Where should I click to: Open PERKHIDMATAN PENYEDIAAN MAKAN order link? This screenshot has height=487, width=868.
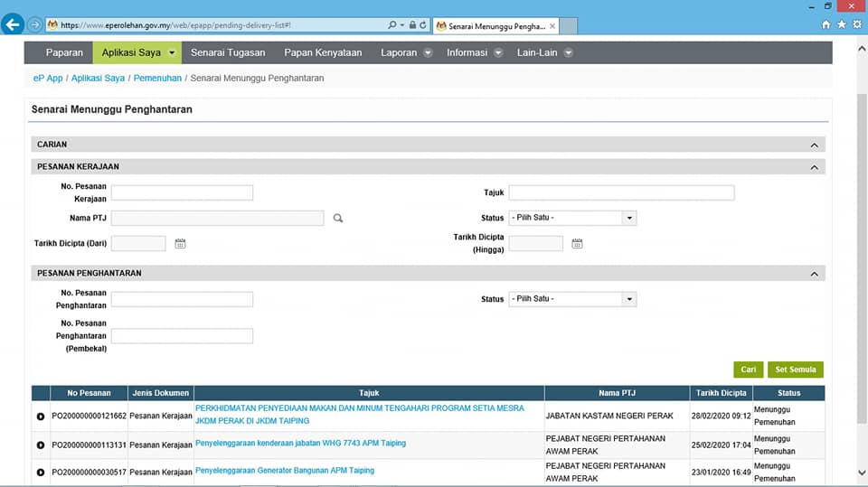coord(360,415)
